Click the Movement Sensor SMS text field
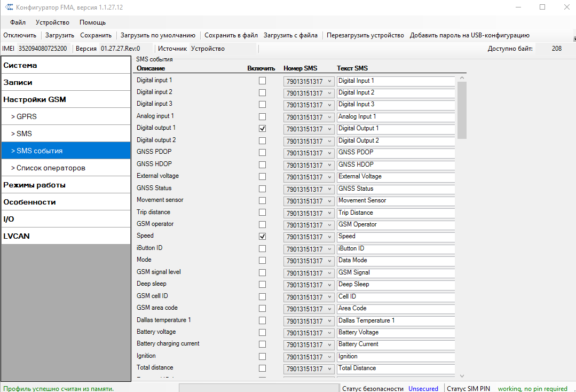576x392 pixels. point(395,201)
